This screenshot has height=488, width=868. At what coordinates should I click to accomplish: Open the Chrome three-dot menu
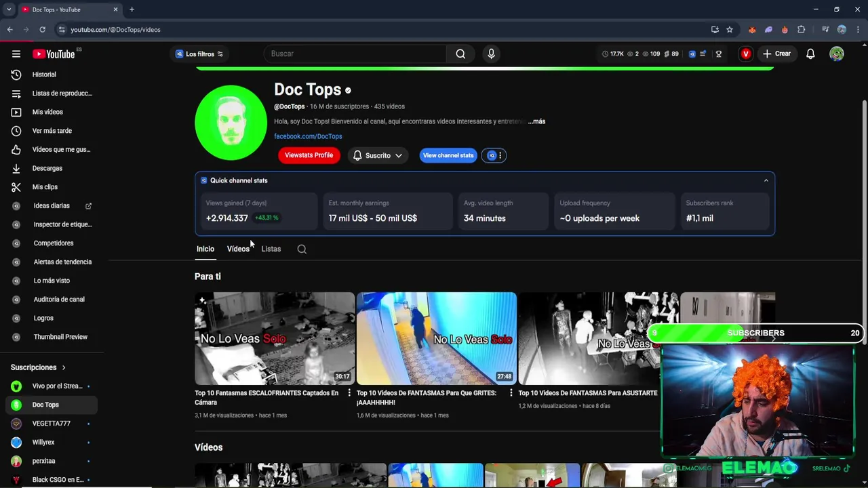click(858, 30)
